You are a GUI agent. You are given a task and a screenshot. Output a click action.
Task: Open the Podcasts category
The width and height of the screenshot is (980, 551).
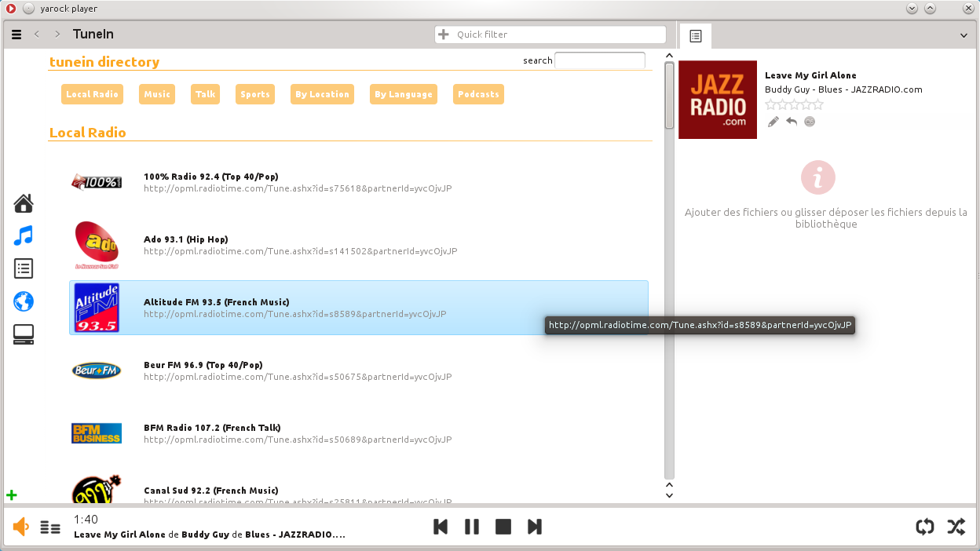(478, 94)
